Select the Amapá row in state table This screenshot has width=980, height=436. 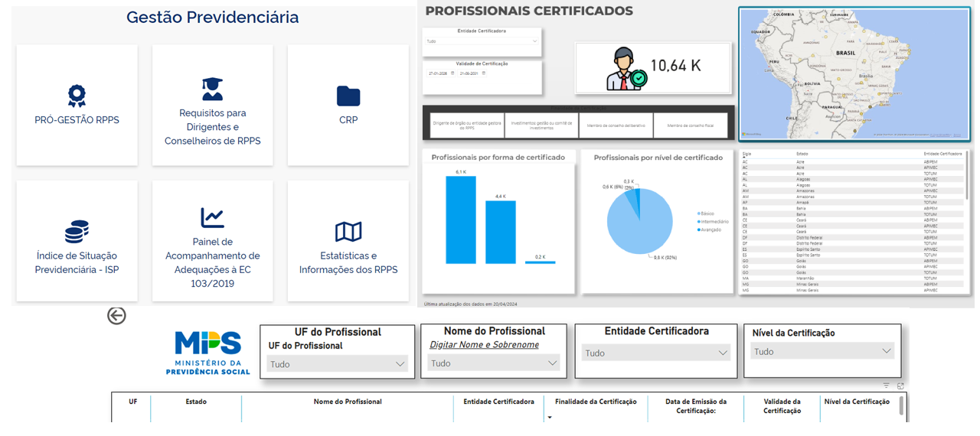click(x=852, y=203)
